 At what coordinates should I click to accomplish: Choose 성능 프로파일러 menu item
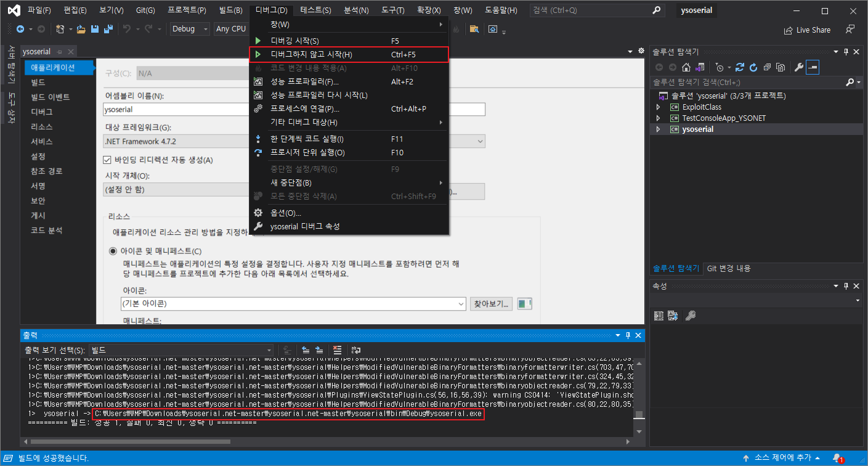point(349,81)
